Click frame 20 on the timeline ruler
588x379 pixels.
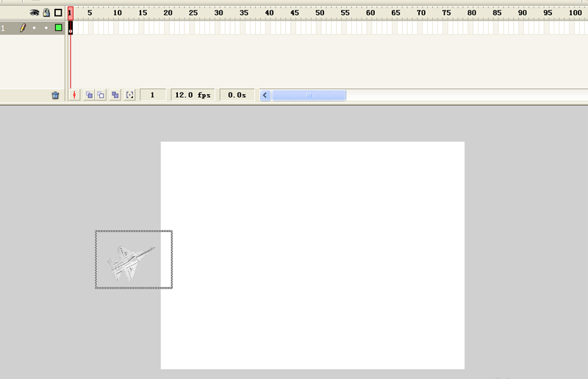168,12
